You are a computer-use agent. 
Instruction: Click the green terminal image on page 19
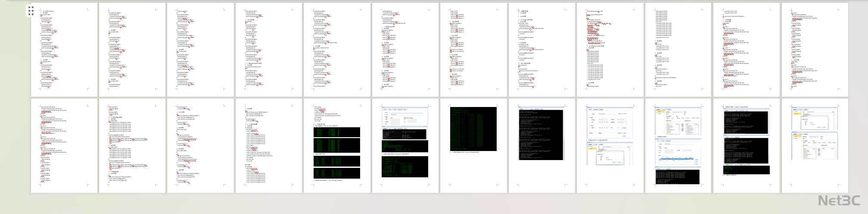pyautogui.click(x=473, y=129)
